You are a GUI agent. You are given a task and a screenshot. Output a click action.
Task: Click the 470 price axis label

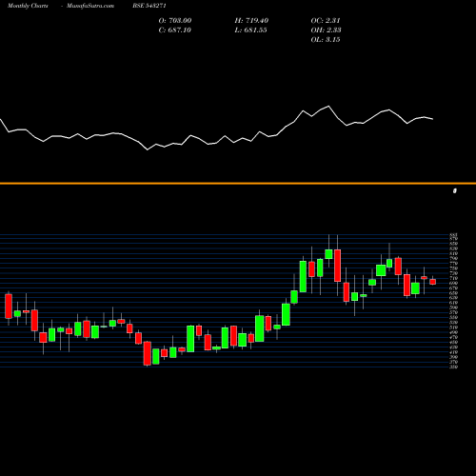point(454,337)
